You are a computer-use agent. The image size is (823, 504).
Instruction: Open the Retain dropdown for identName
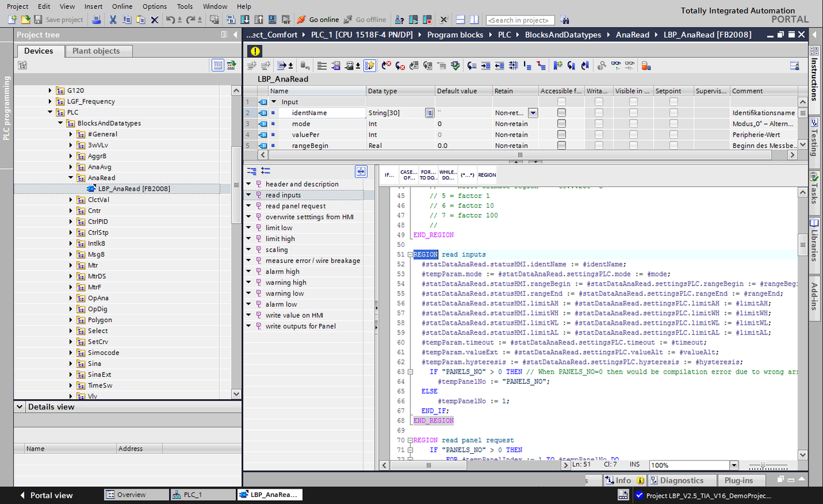(x=532, y=113)
